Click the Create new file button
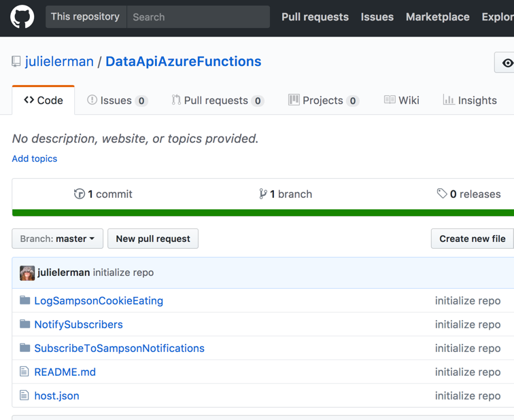The height and width of the screenshot is (420, 514). pos(472,239)
